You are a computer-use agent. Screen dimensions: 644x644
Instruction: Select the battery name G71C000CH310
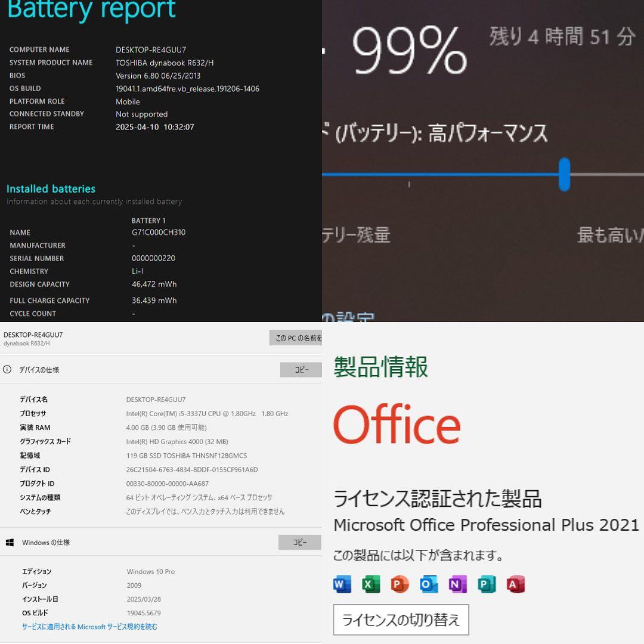tap(159, 232)
